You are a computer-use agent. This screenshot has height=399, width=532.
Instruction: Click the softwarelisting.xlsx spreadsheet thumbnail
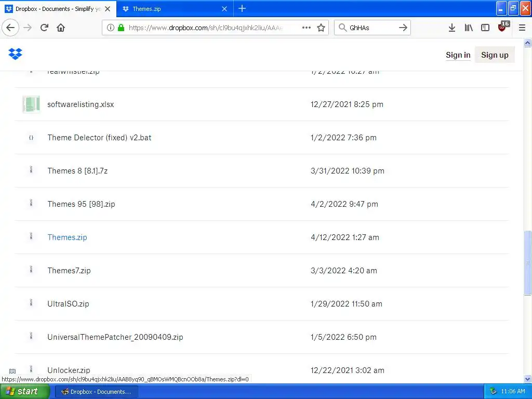(31, 104)
